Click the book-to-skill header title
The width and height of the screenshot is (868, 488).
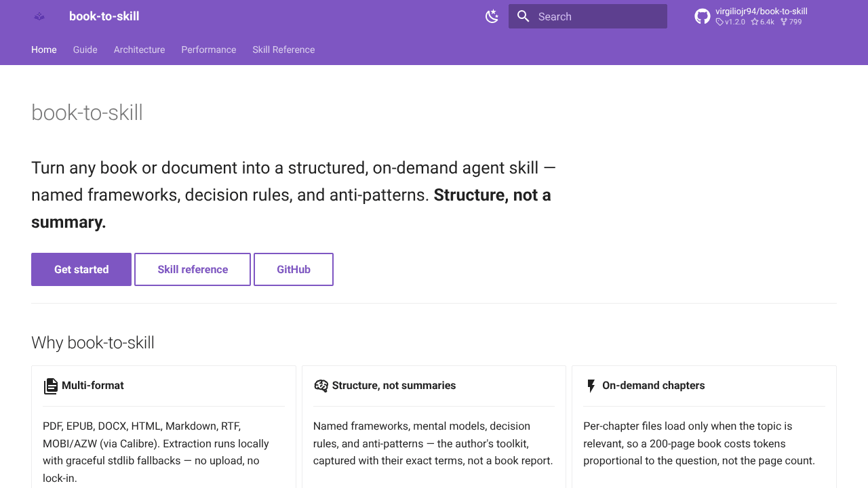click(x=104, y=16)
